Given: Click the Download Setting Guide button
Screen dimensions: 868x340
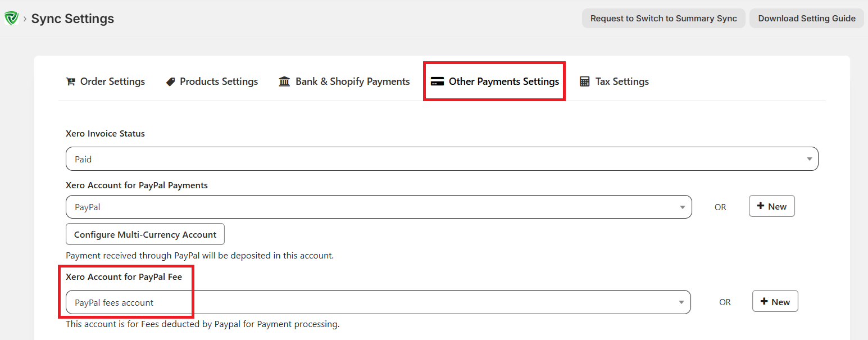Looking at the screenshot, I should pyautogui.click(x=806, y=18).
